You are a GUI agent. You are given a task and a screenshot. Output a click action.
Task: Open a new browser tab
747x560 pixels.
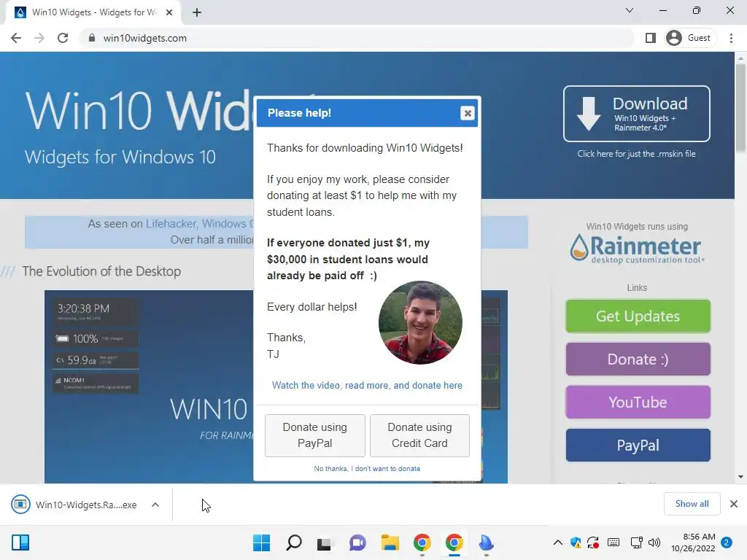[197, 12]
